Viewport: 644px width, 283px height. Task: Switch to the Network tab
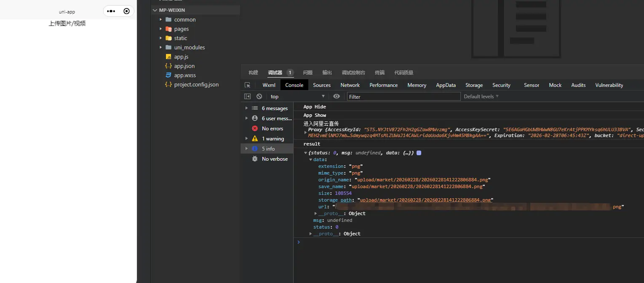350,85
